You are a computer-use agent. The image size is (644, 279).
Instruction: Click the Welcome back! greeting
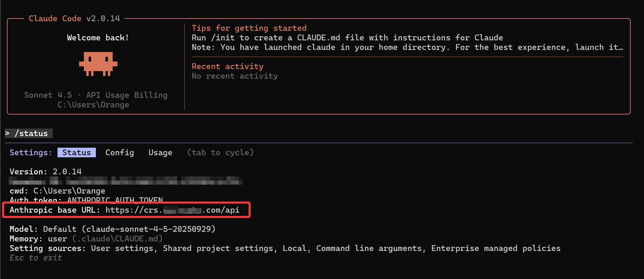pyautogui.click(x=98, y=38)
